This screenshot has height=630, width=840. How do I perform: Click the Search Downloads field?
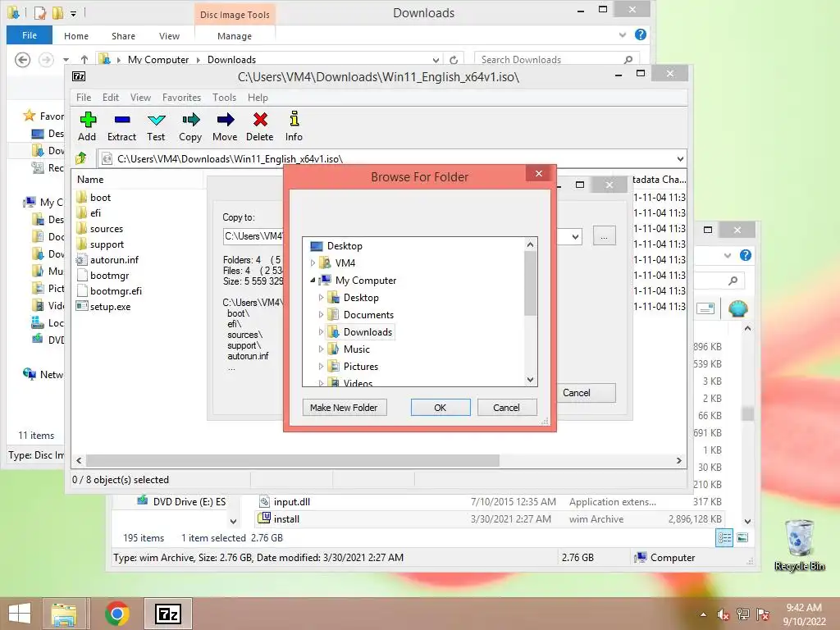pos(555,60)
